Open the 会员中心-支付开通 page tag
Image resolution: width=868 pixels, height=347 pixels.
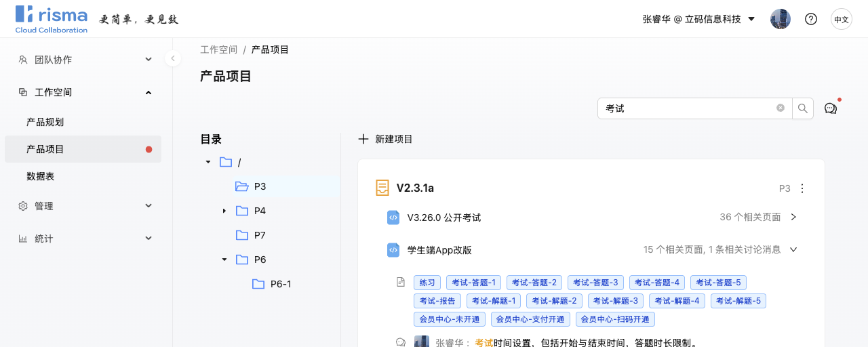point(530,319)
